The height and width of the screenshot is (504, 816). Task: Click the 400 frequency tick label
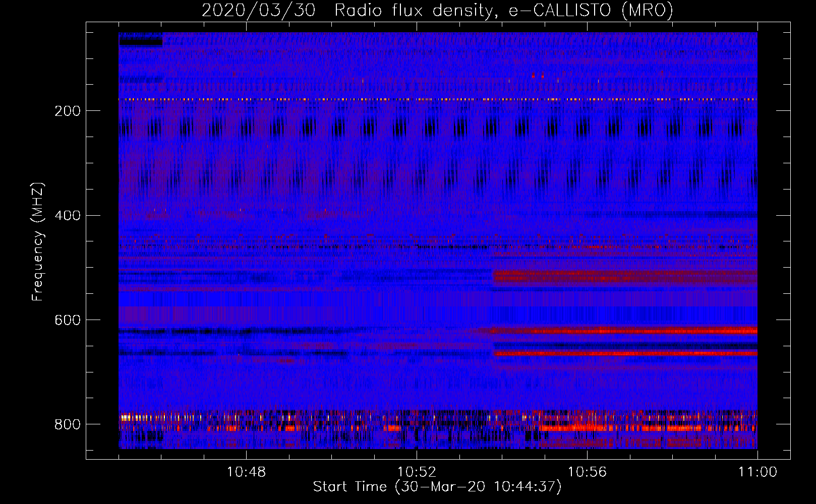tap(68, 216)
